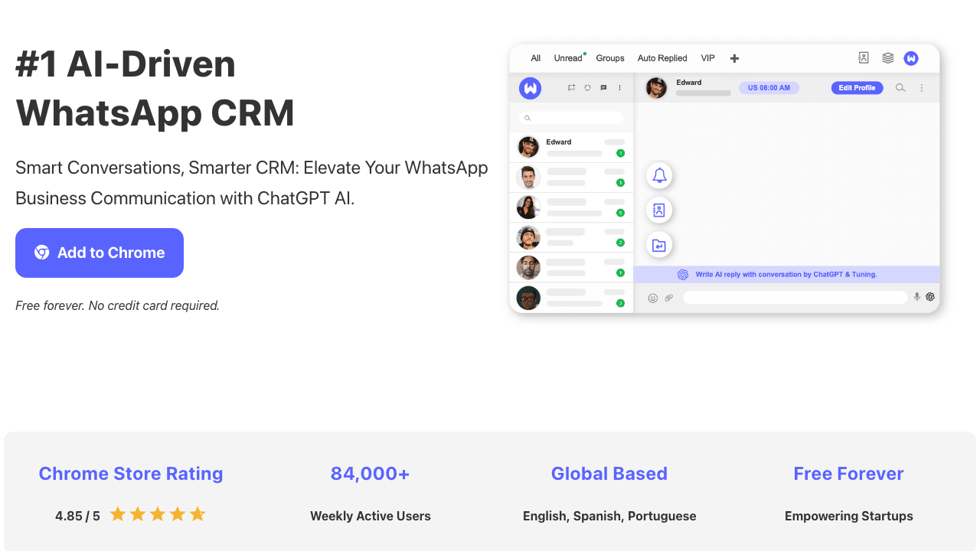Click the 84,000+ figure
Viewport: 980px width, 551px height.
pos(371,474)
